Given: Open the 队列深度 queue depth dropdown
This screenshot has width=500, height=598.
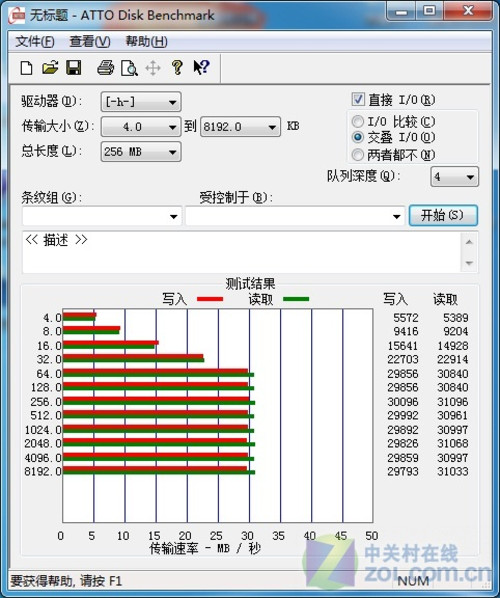Looking at the screenshot, I should 454,177.
